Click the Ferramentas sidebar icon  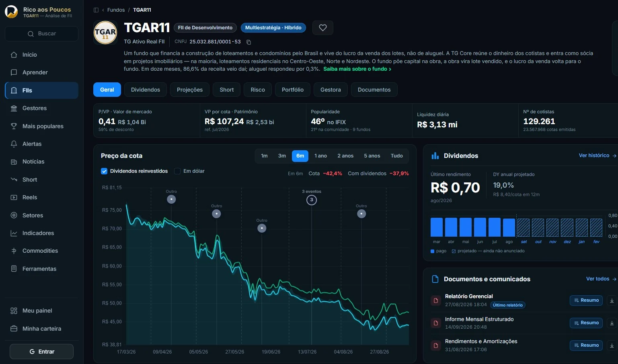click(x=14, y=269)
